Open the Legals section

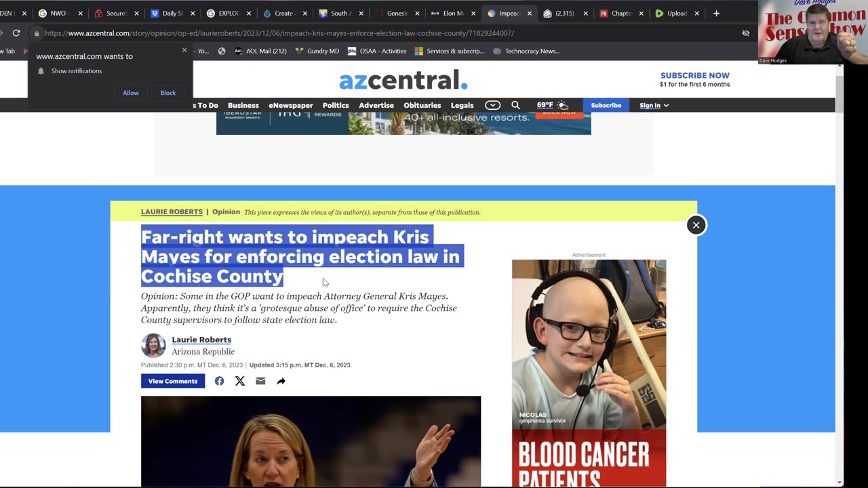coord(462,105)
